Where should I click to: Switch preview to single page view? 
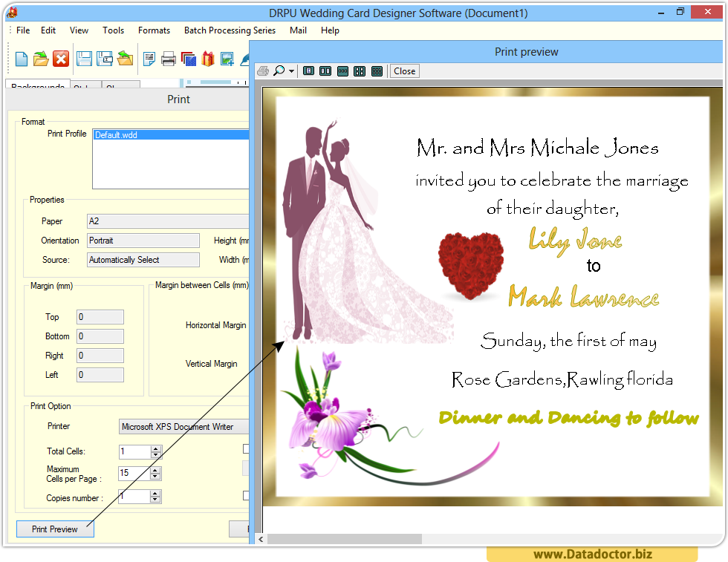309,71
